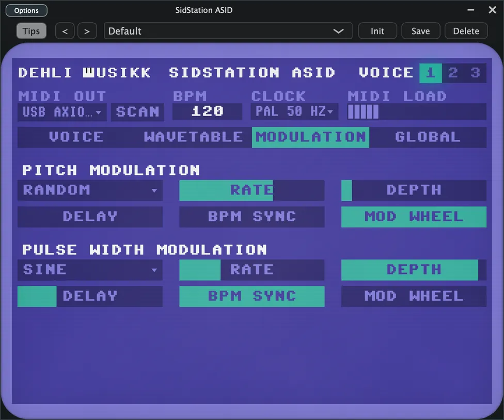Adjust the pitch modulation DEPTH slider
Viewport: 504px width, 420px height.
[414, 190]
